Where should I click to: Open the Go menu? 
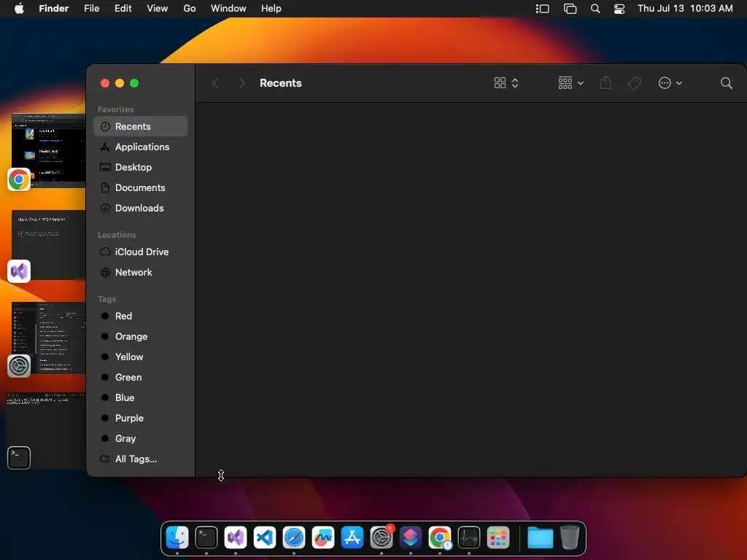[x=190, y=9]
